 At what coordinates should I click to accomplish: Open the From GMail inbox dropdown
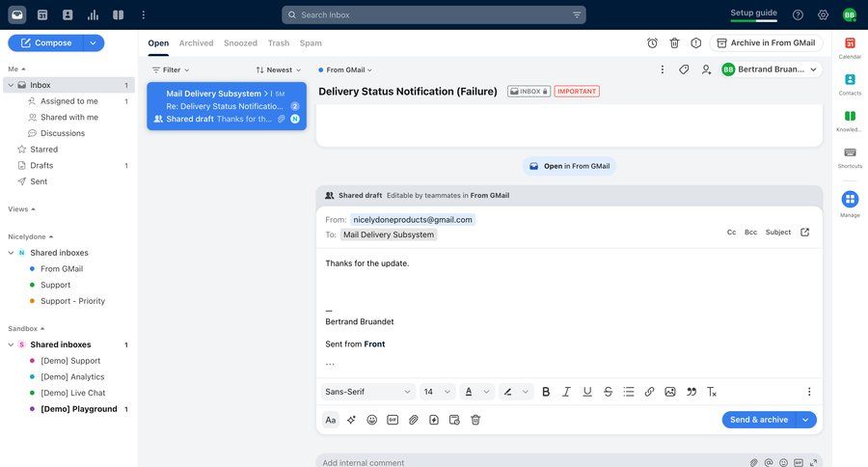[345, 69]
